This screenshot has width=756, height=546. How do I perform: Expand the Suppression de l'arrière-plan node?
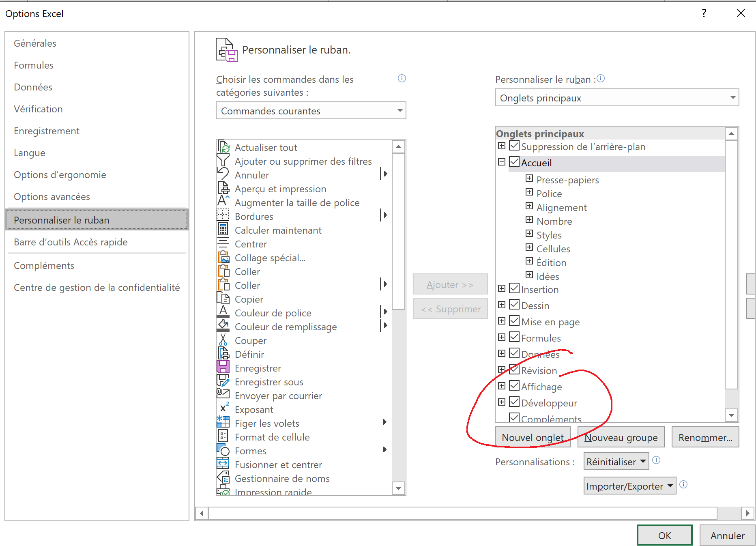coord(502,146)
